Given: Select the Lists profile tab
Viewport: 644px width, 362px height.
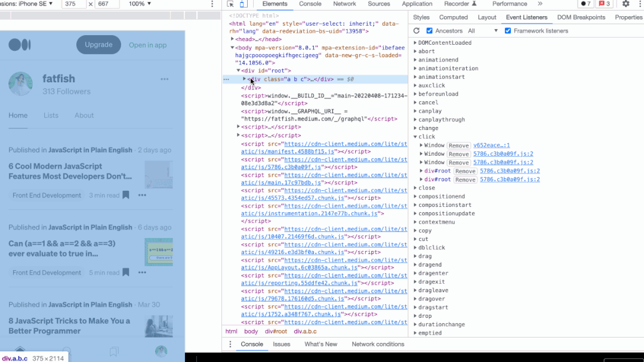Looking at the screenshot, I should click(51, 115).
